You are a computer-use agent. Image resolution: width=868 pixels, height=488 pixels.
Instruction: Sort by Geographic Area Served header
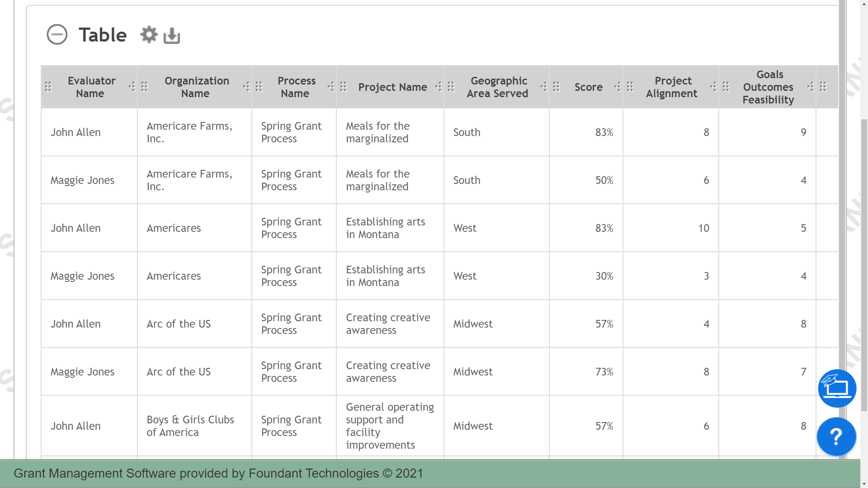pos(498,87)
